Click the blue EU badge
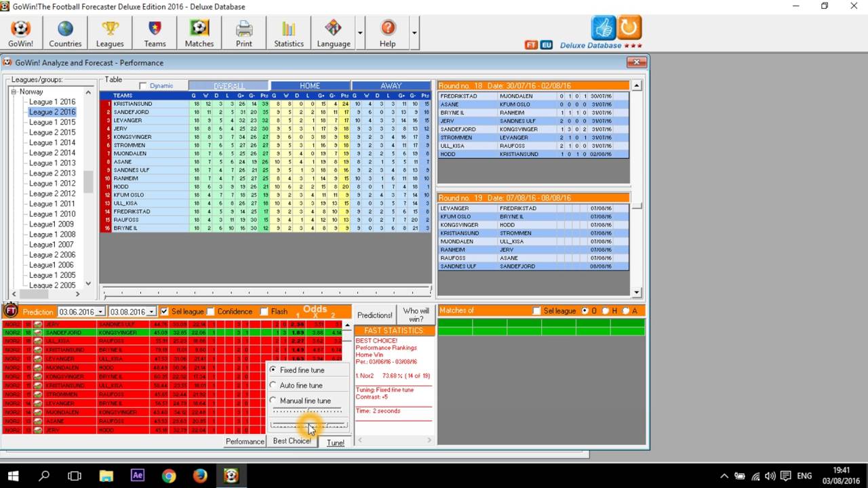Viewport: 868px width, 488px height. (x=547, y=45)
